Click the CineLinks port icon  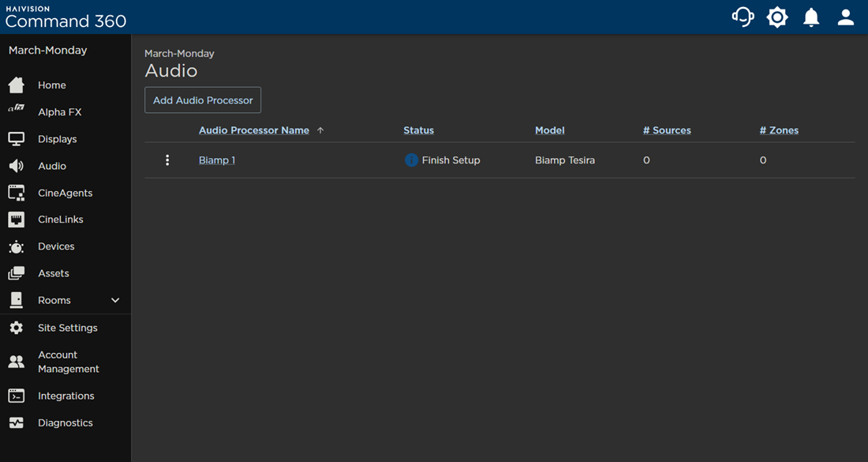pyautogui.click(x=16, y=220)
